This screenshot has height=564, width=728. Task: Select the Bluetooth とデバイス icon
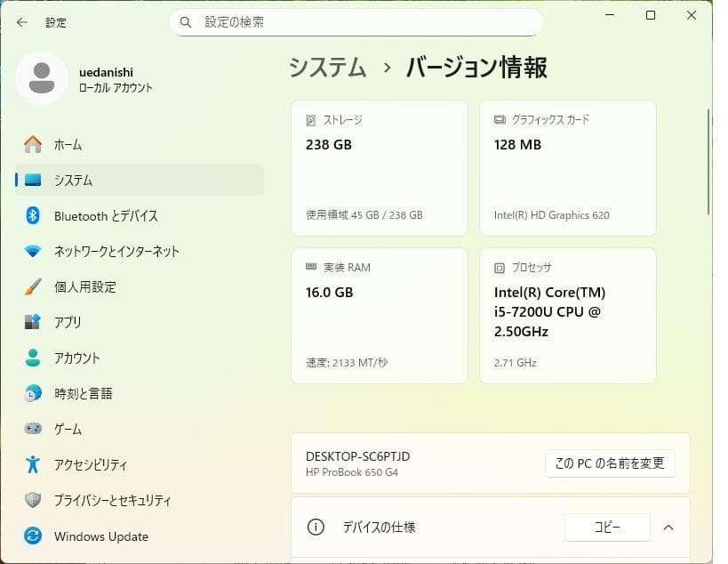point(34,215)
